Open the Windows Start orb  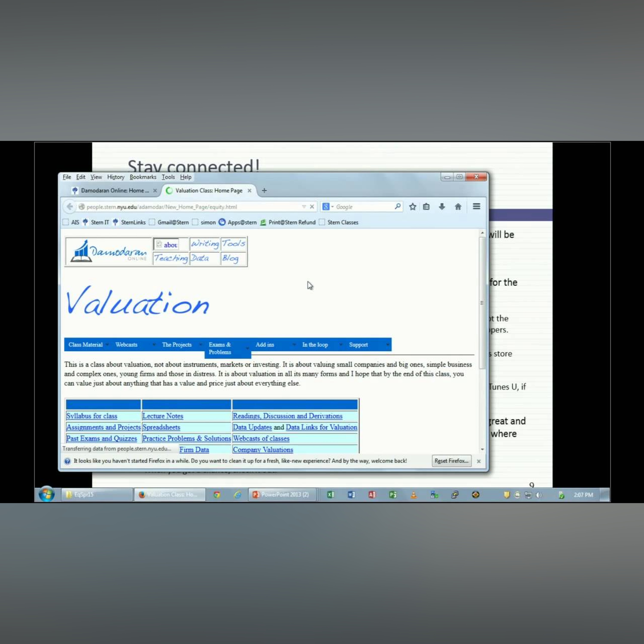coord(47,494)
